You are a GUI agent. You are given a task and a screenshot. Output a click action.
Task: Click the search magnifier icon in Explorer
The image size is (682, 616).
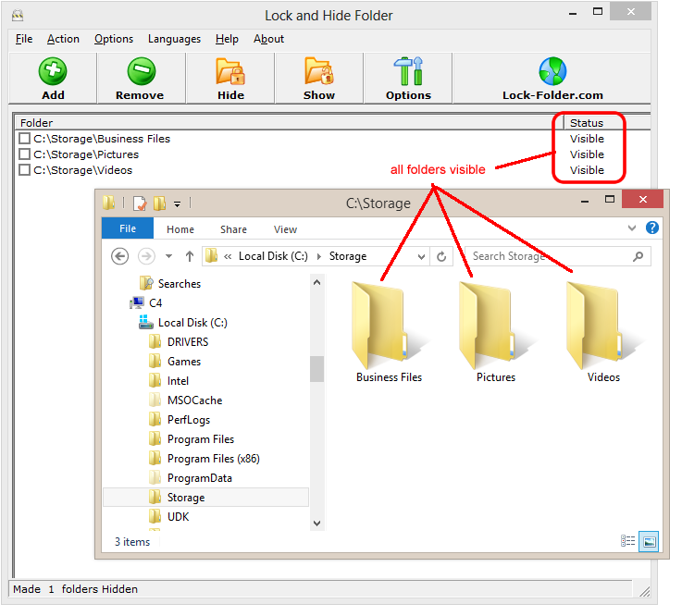tap(638, 256)
